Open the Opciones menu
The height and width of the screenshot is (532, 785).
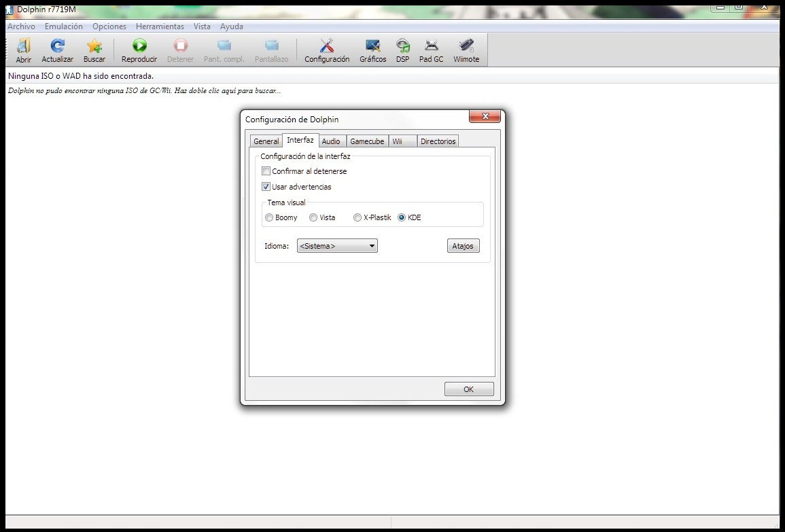109,26
